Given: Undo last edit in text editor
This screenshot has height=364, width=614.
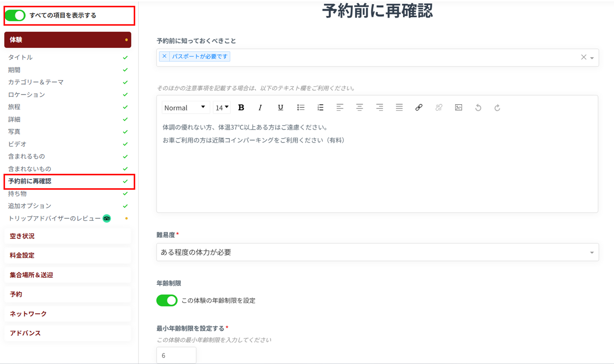Looking at the screenshot, I should (x=478, y=108).
